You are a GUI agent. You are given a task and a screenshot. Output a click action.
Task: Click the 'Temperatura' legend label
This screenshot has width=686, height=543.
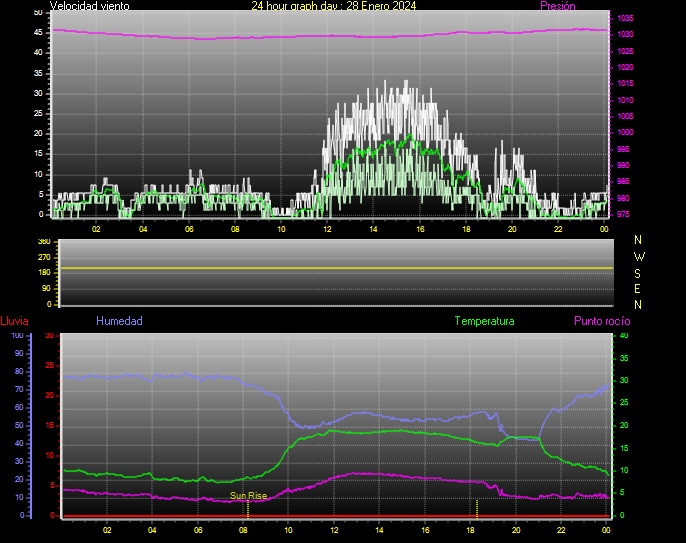coord(484,321)
